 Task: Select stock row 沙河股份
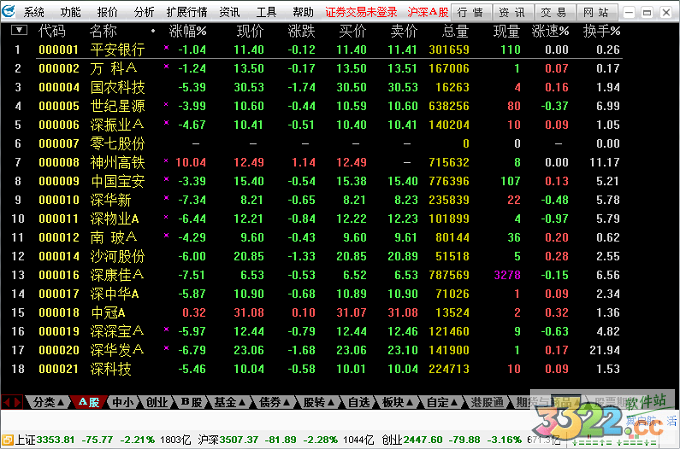pos(317,256)
